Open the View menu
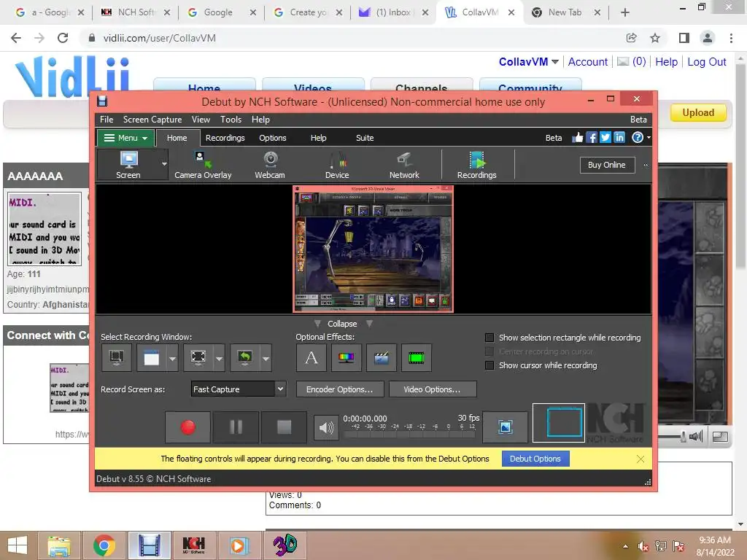 click(x=201, y=120)
